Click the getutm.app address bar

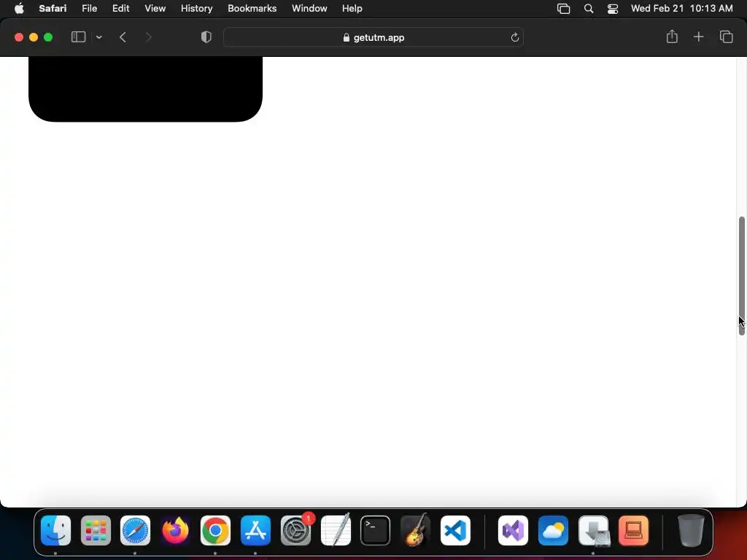click(373, 37)
